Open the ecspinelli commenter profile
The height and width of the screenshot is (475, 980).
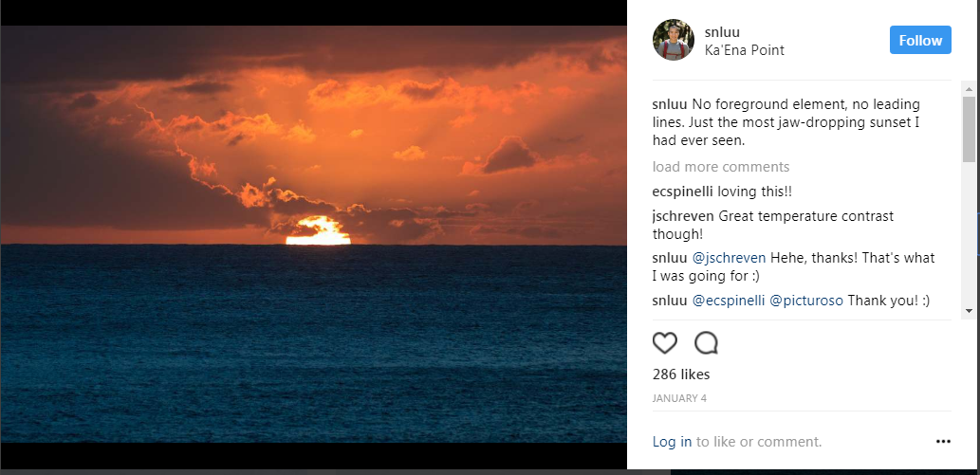[x=682, y=191]
